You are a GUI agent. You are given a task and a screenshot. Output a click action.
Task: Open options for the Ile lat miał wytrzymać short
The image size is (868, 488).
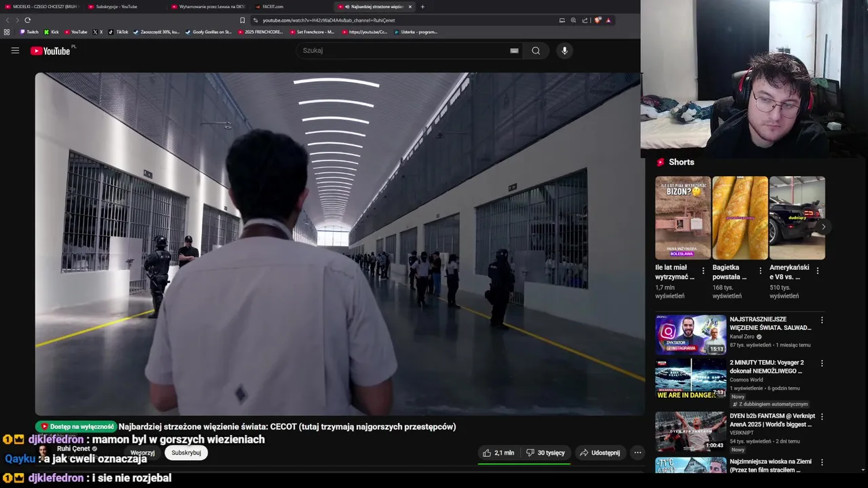pyautogui.click(x=703, y=270)
